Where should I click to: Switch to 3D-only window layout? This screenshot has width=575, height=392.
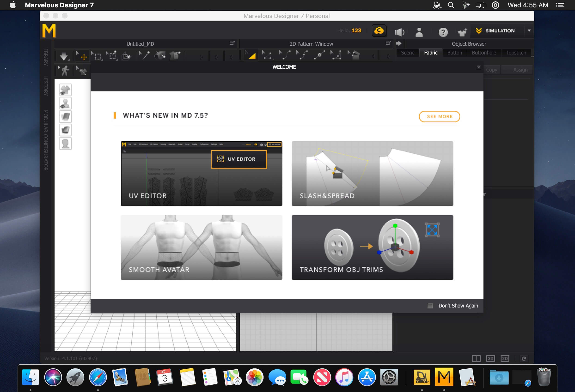tap(490, 358)
